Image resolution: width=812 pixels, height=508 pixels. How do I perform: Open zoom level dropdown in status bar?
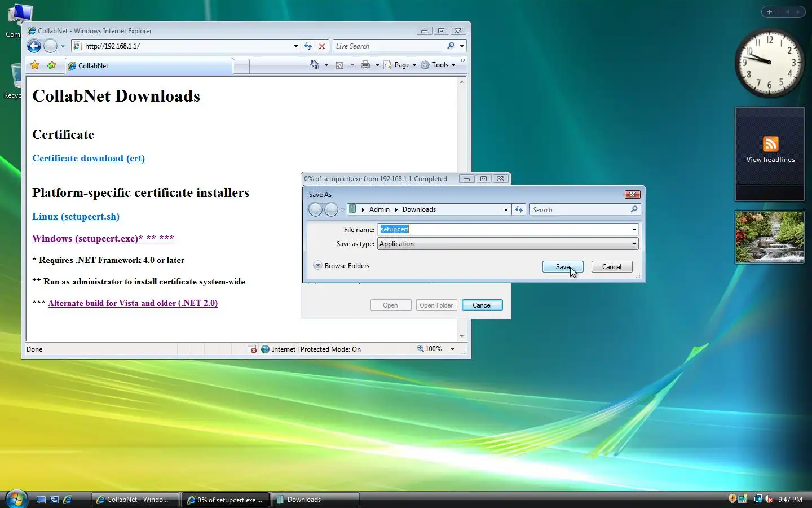pyautogui.click(x=452, y=349)
